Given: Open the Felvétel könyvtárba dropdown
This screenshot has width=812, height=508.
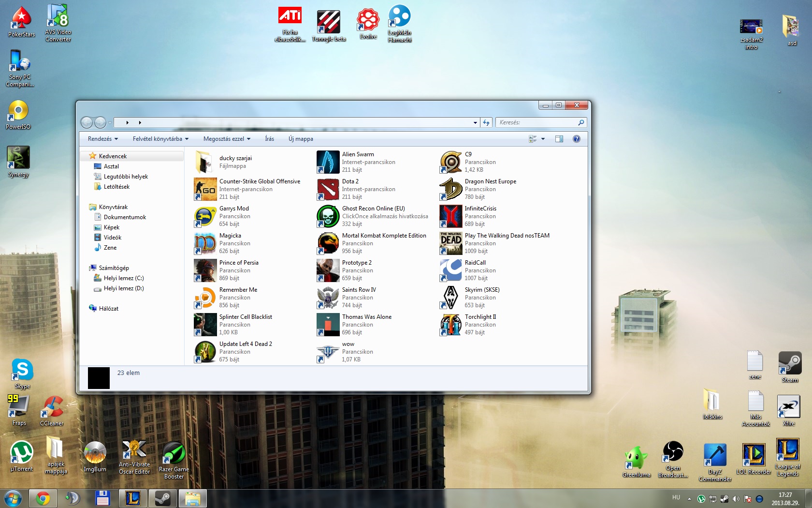Looking at the screenshot, I should click(x=160, y=139).
